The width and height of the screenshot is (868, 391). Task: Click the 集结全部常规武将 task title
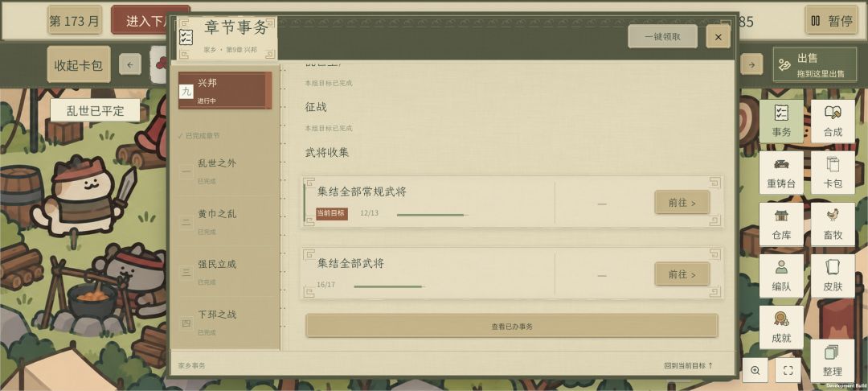(362, 191)
